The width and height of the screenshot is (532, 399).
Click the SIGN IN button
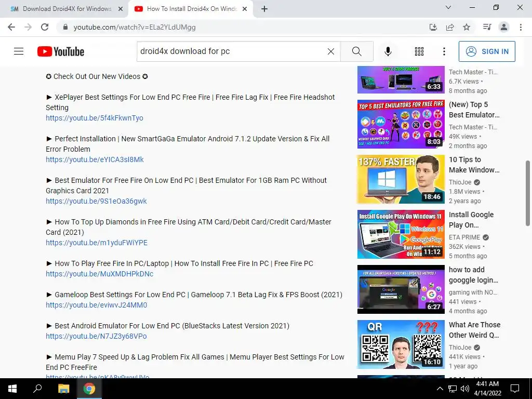(x=487, y=51)
